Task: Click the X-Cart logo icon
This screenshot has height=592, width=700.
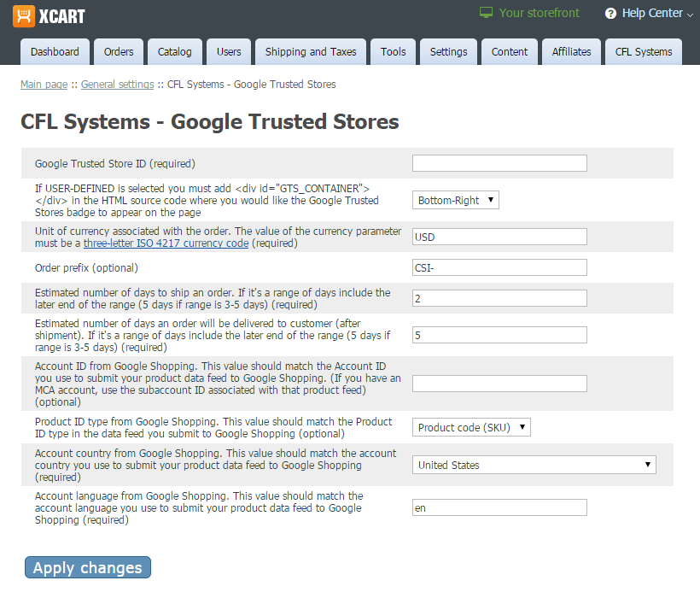Action: coord(24,16)
